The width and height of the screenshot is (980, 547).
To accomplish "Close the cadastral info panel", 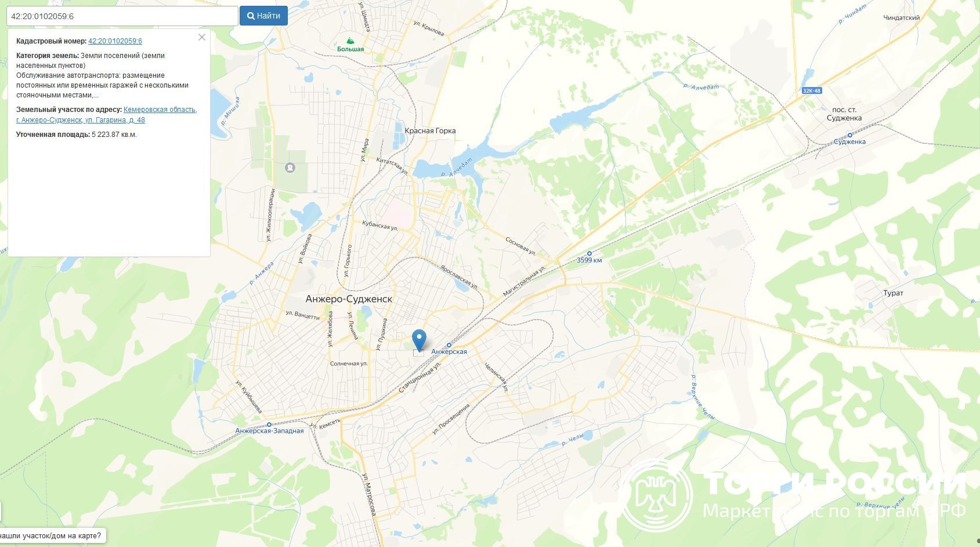I will point(201,37).
